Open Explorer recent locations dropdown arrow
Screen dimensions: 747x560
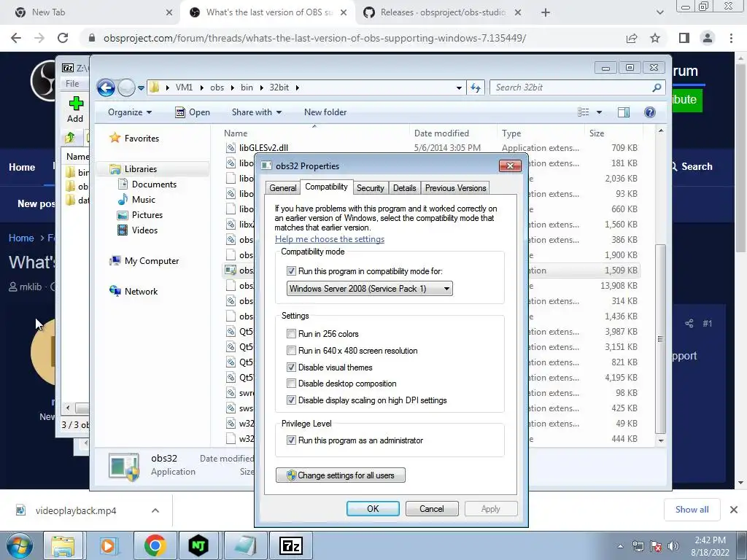click(141, 88)
